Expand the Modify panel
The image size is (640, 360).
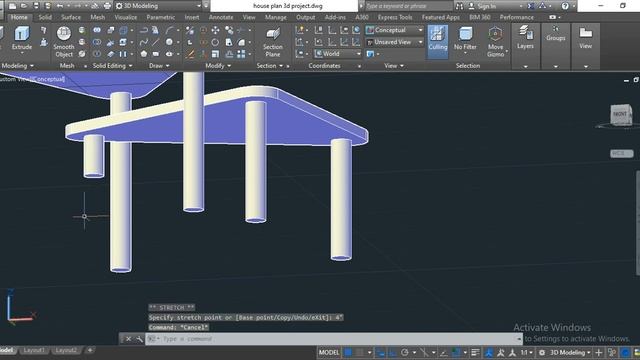218,66
